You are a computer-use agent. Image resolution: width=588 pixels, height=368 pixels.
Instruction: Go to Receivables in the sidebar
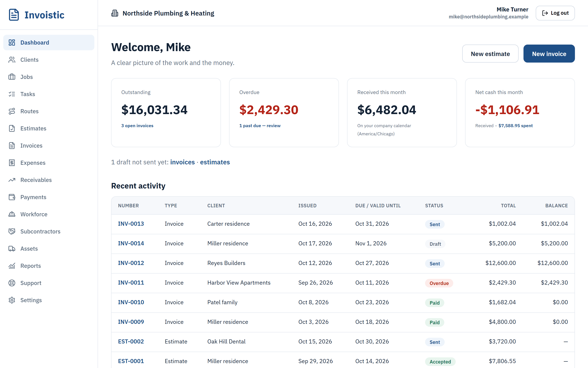tap(49, 180)
